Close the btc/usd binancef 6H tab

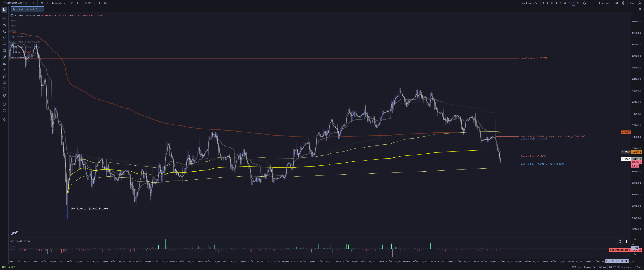tap(40, 9)
